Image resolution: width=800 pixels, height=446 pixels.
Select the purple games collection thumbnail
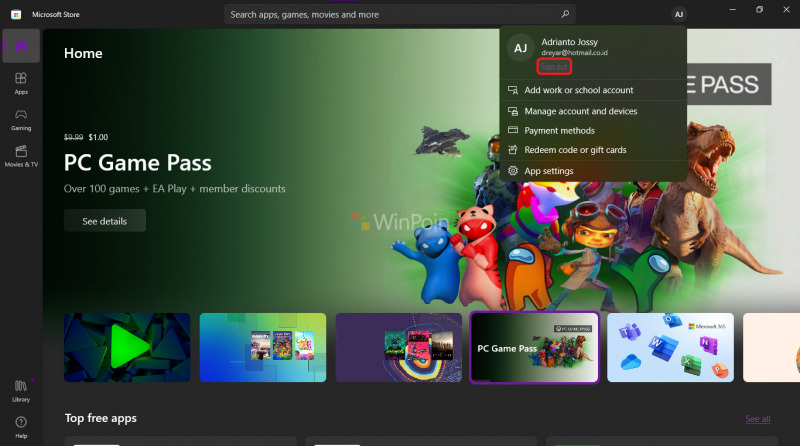click(398, 348)
